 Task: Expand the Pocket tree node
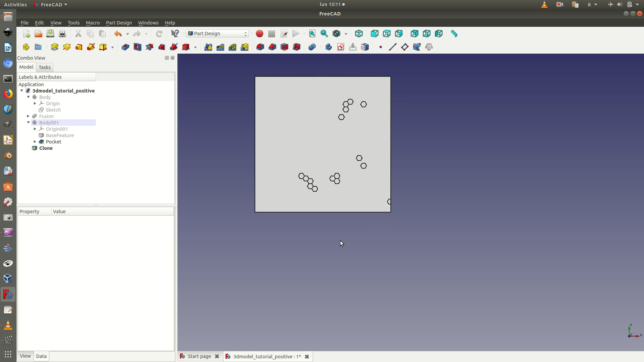35,142
